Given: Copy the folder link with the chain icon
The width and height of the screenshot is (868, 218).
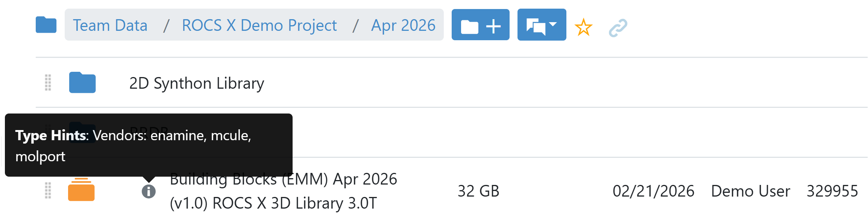Looking at the screenshot, I should pos(618,28).
